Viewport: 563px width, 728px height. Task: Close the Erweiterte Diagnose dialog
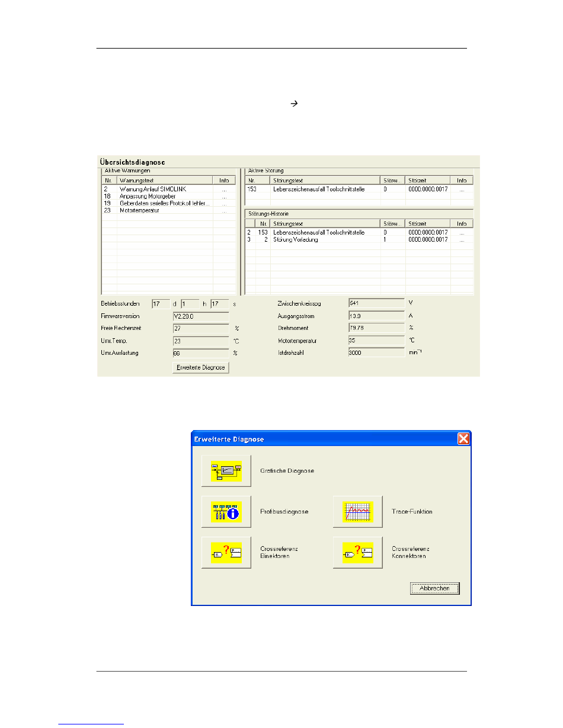(463, 439)
